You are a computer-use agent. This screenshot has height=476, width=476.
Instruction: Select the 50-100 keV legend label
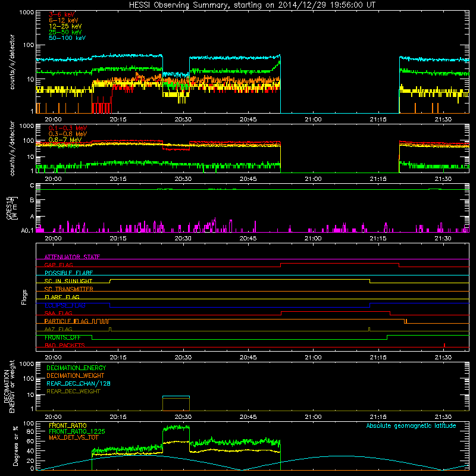(x=67, y=37)
